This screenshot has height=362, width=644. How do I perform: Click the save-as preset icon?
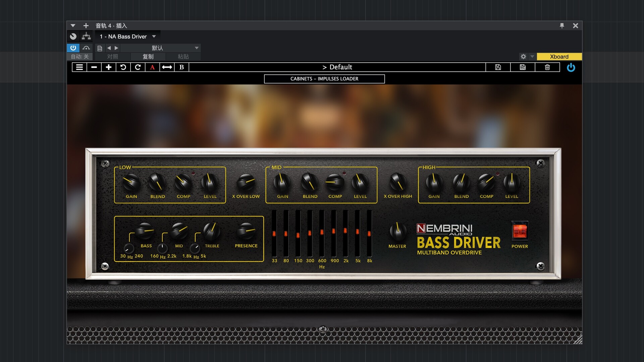(523, 67)
